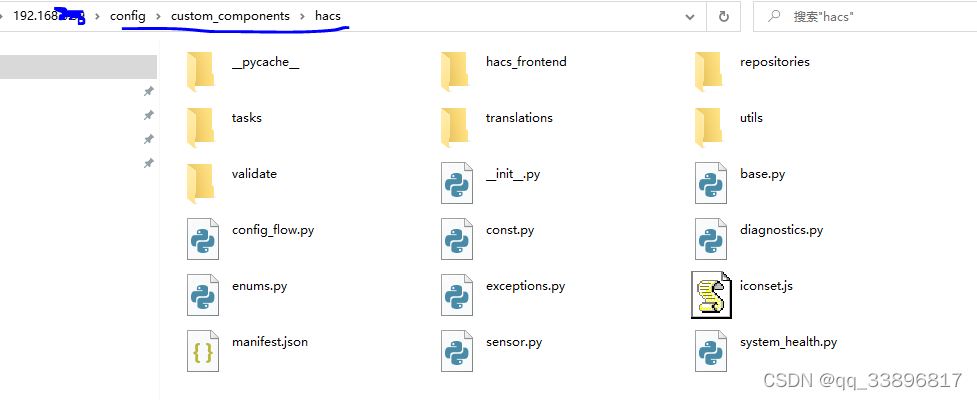Select the manifest.json file icon
This screenshot has height=400, width=977.
point(203,351)
